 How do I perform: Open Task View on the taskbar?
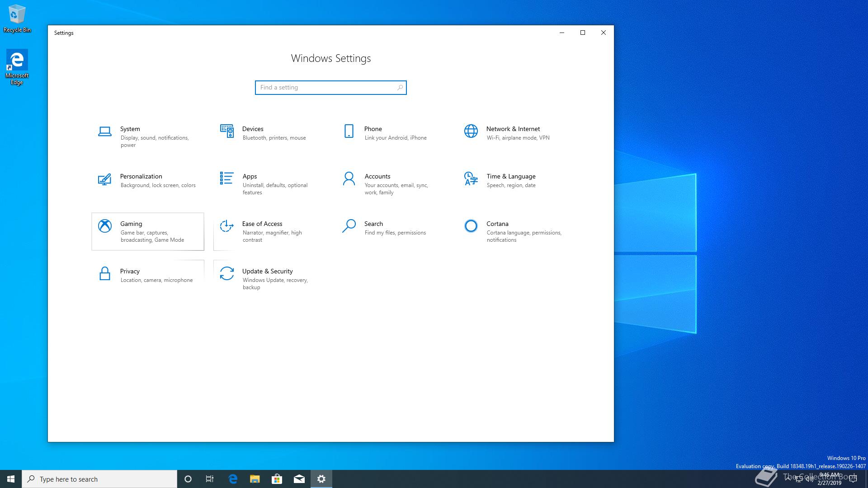click(210, 479)
